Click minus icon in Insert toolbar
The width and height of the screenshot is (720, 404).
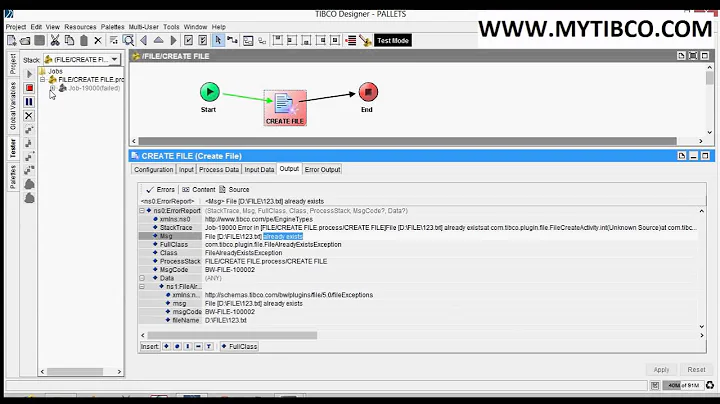tap(198, 346)
